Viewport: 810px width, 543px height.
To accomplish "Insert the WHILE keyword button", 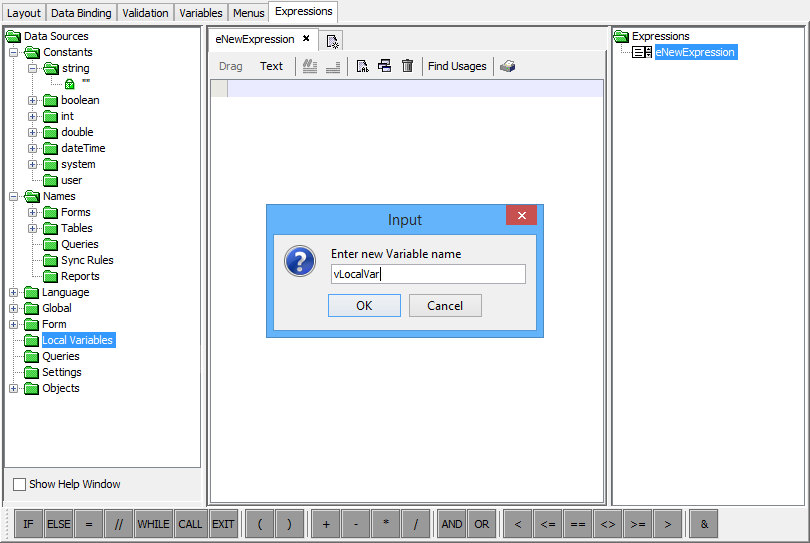I will (153, 524).
